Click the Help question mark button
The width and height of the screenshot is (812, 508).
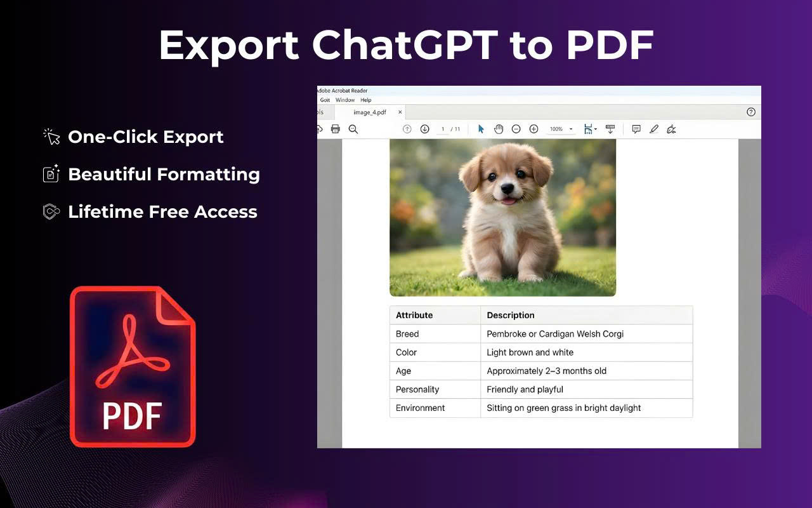[751, 112]
